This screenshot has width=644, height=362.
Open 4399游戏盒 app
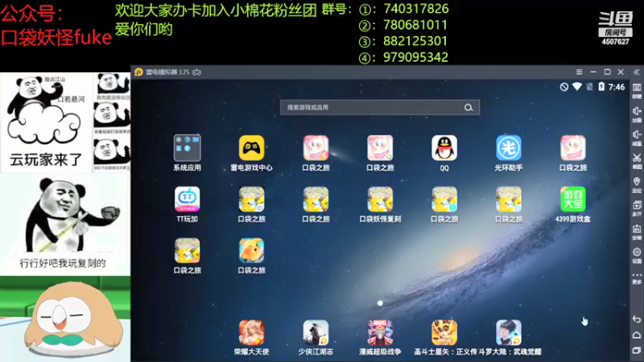[573, 199]
